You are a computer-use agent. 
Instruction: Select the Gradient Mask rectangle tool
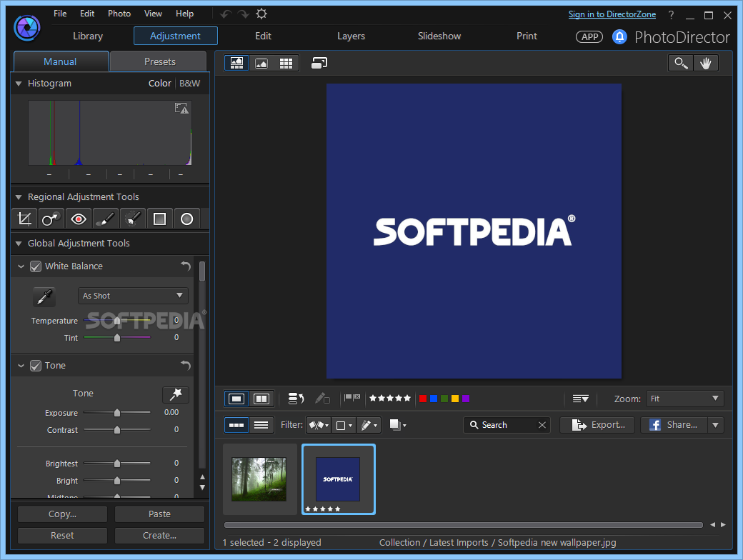(160, 219)
